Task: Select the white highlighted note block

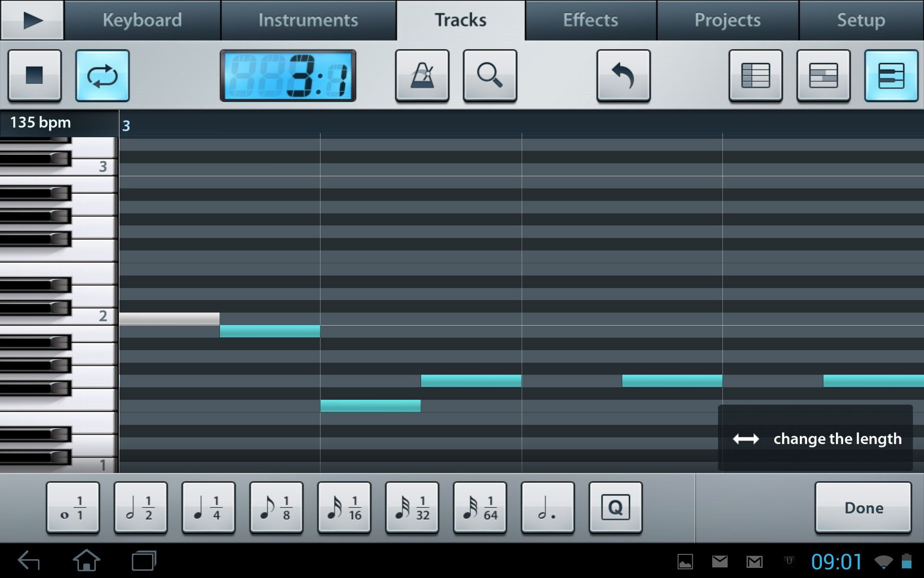Action: pos(169,318)
